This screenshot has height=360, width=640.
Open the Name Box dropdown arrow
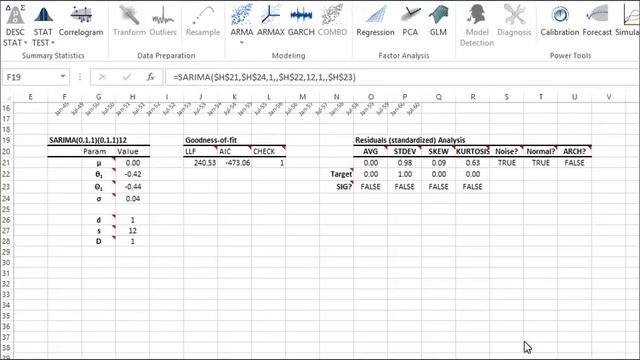[x=63, y=77]
